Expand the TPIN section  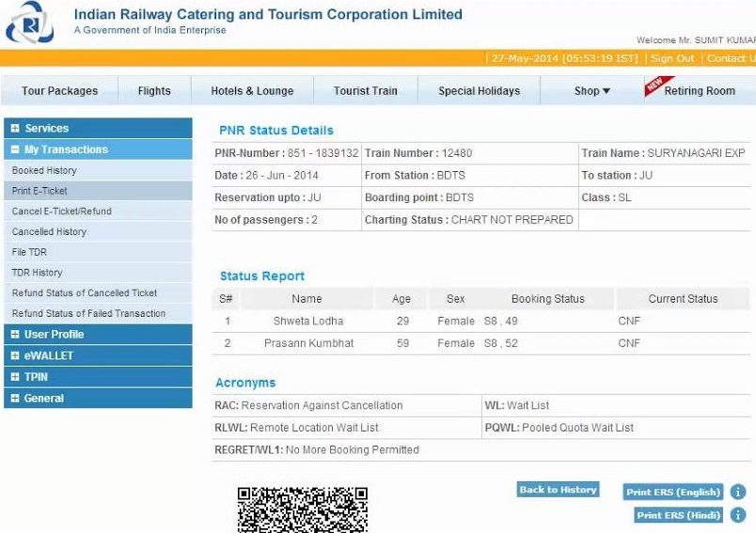pos(98,377)
